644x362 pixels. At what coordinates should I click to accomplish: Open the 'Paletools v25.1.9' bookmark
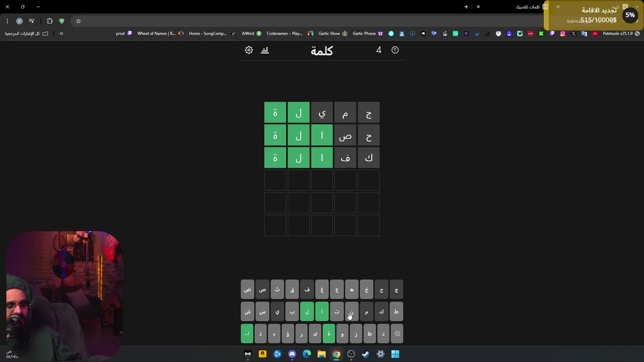[621, 34]
